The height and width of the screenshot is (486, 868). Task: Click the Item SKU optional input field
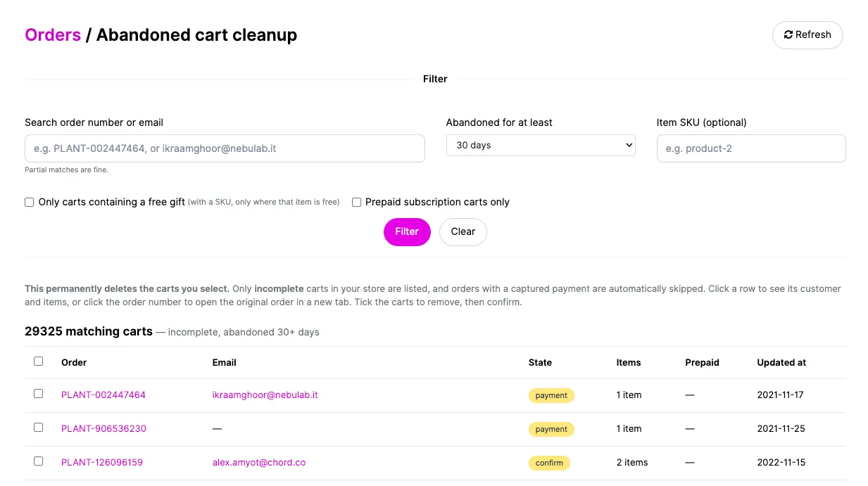751,148
